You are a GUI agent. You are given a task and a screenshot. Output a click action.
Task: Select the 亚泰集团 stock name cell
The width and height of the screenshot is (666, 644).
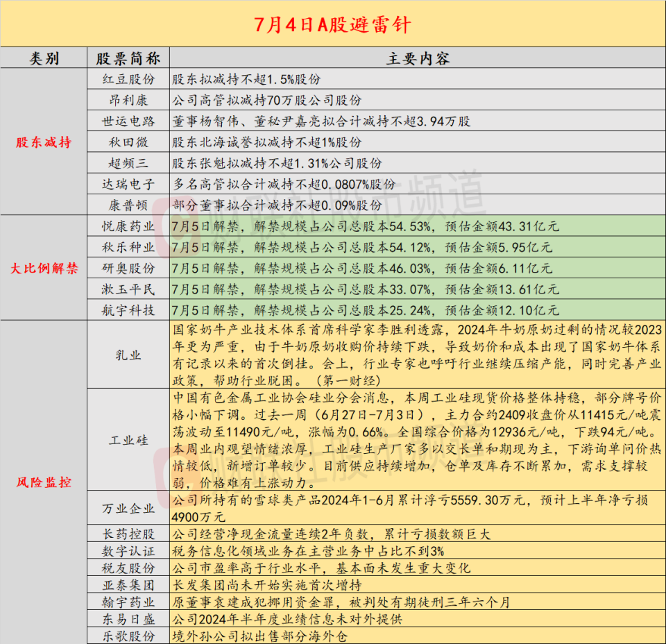(x=128, y=585)
